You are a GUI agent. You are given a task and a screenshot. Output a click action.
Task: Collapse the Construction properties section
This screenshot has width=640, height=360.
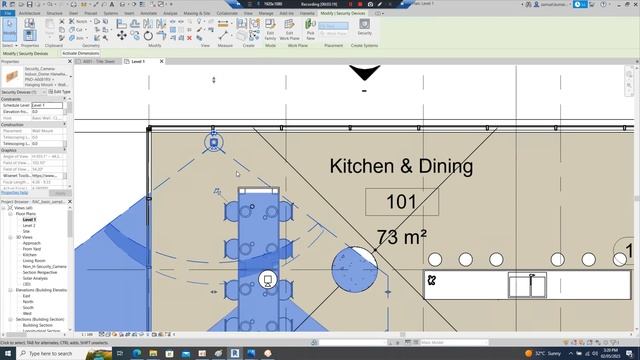point(64,124)
